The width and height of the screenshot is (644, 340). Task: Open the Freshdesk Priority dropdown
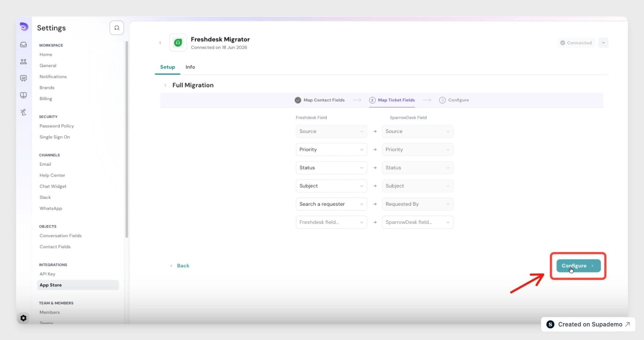(331, 150)
